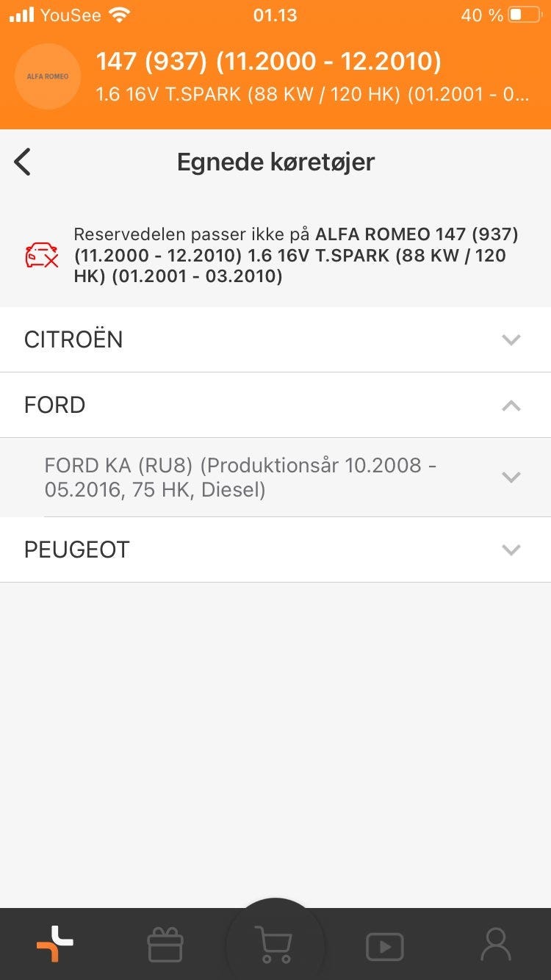551x980 pixels.
Task: Click the red incompatible car icon
Action: pos(42,255)
